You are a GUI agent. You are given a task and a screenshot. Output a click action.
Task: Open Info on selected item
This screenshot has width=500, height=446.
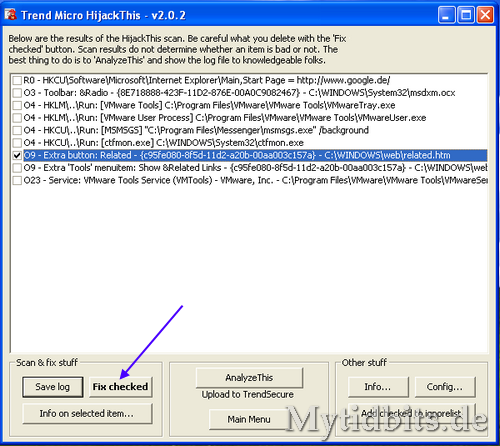click(87, 414)
